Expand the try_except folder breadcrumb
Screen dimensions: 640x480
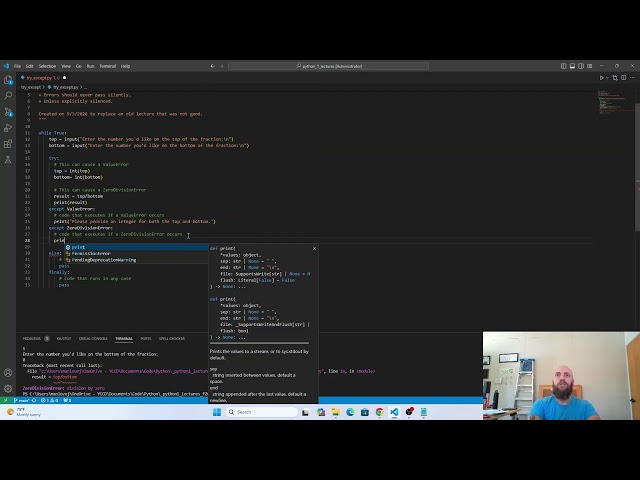(31, 87)
